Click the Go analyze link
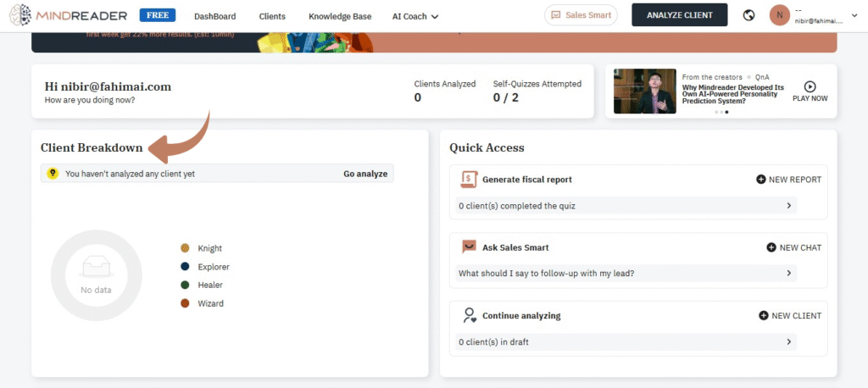868x388 pixels. point(365,174)
